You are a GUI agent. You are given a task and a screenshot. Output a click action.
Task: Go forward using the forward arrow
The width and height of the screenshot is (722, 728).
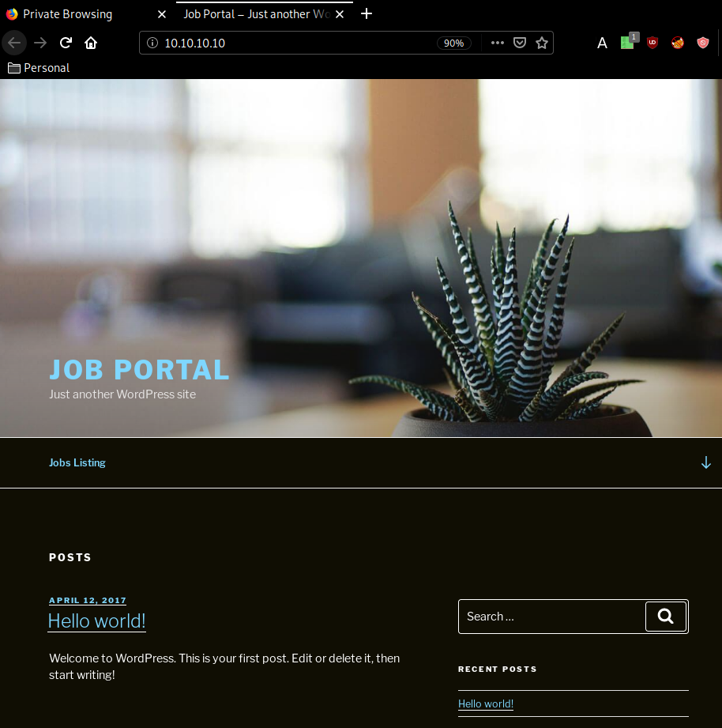click(40, 43)
